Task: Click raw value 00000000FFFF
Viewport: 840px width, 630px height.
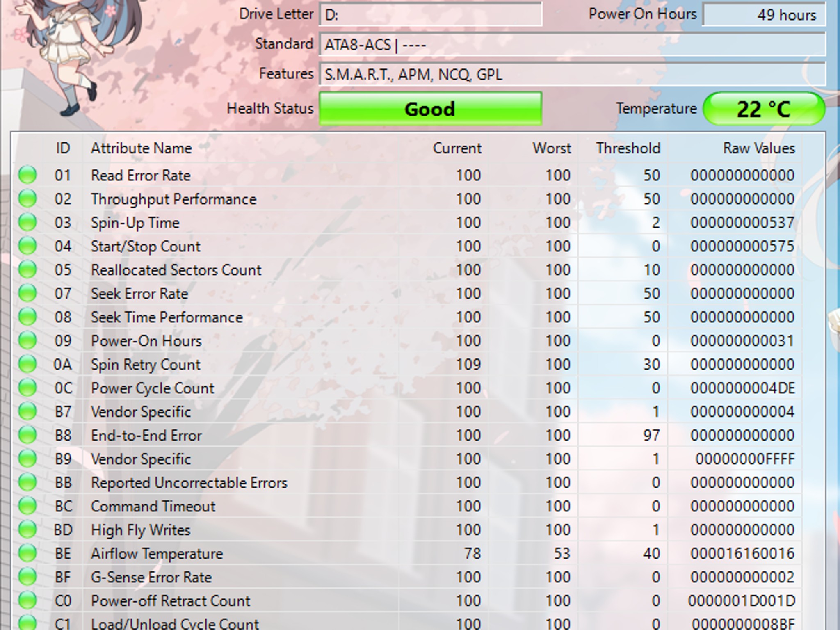Action: pos(745,459)
